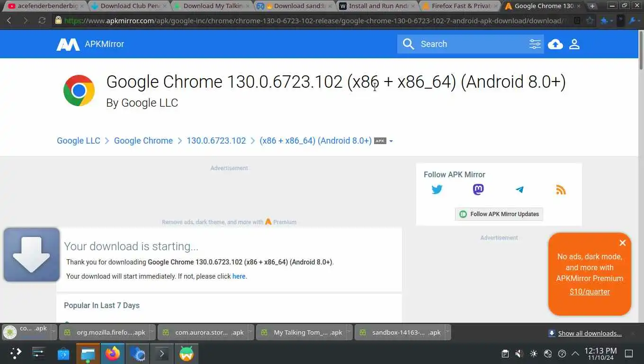The image size is (644, 364).
Task: Open the browser wrench menu icon
Action: pyautogui.click(x=633, y=20)
